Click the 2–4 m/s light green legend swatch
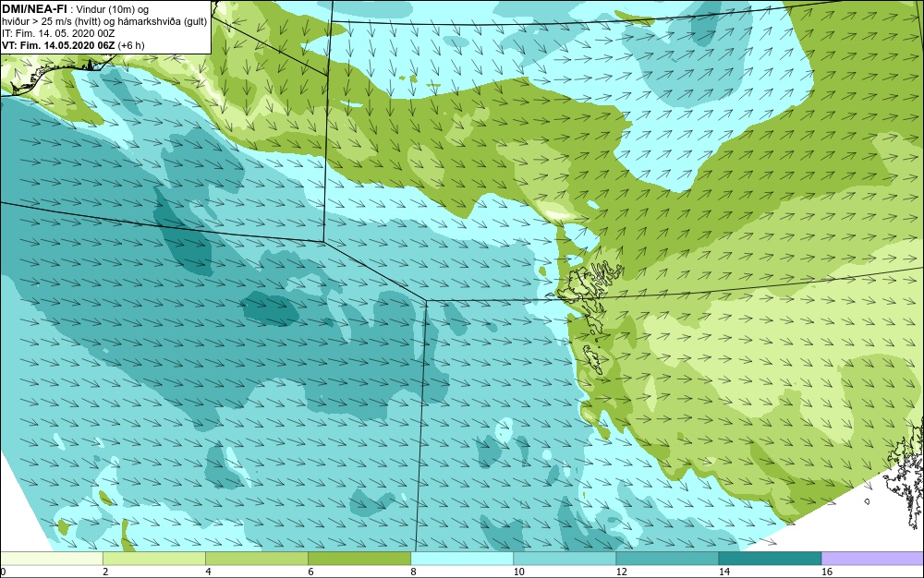 click(x=154, y=558)
